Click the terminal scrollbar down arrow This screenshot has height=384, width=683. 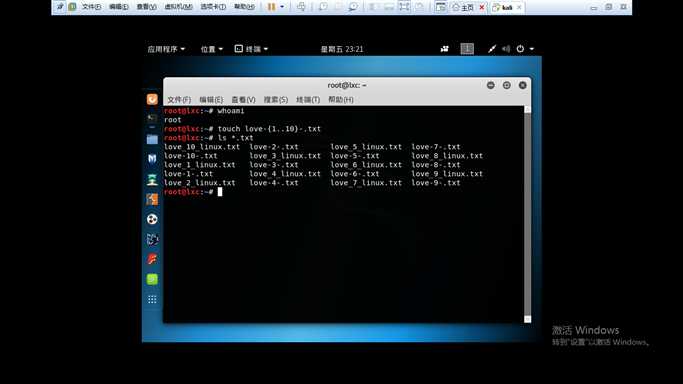pos(527,319)
